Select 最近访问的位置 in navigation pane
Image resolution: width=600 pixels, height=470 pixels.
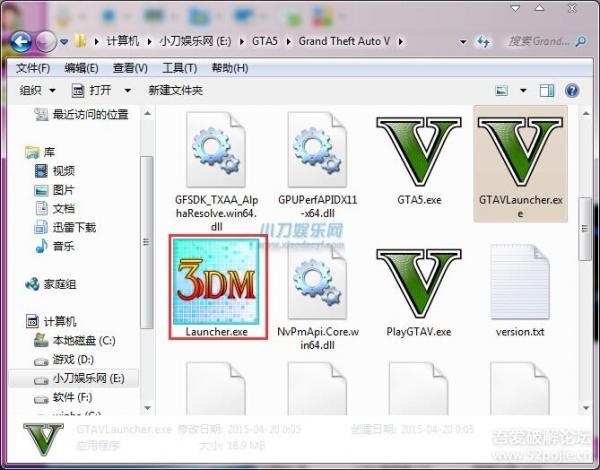click(x=81, y=114)
